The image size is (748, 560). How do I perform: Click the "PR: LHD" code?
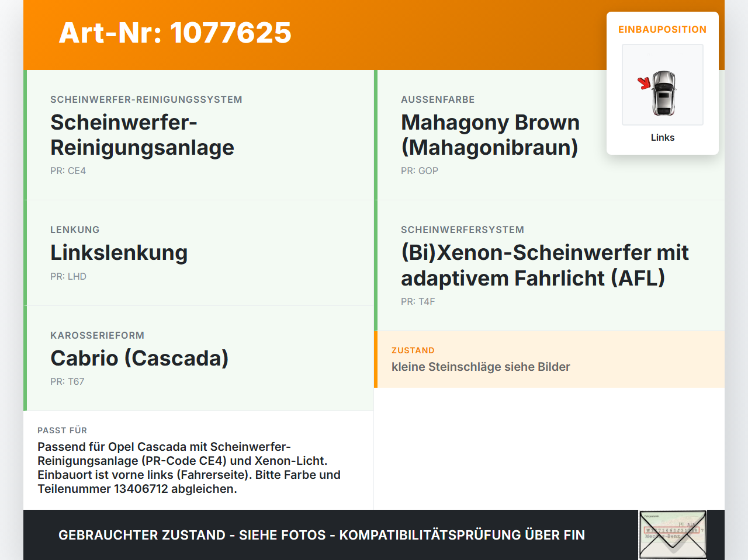[68, 276]
